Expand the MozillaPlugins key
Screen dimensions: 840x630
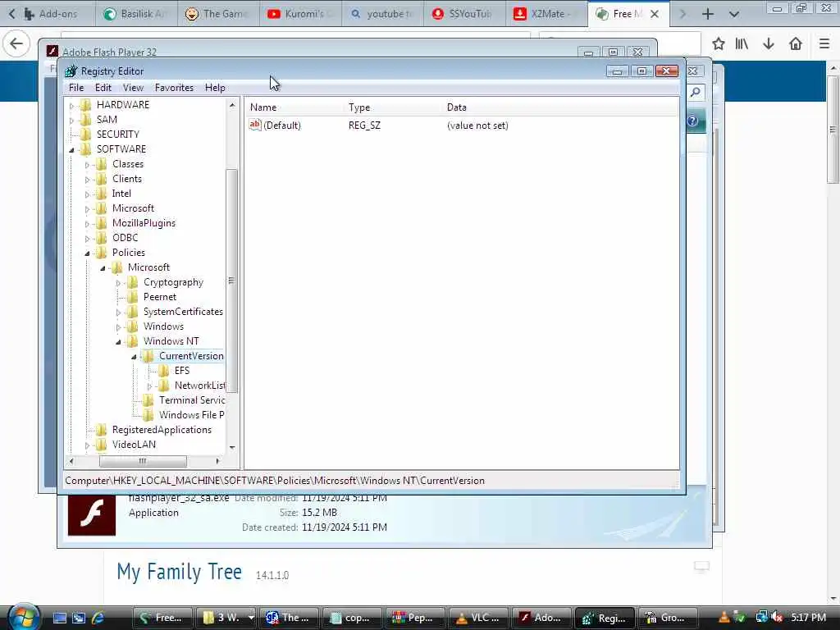[x=87, y=224]
